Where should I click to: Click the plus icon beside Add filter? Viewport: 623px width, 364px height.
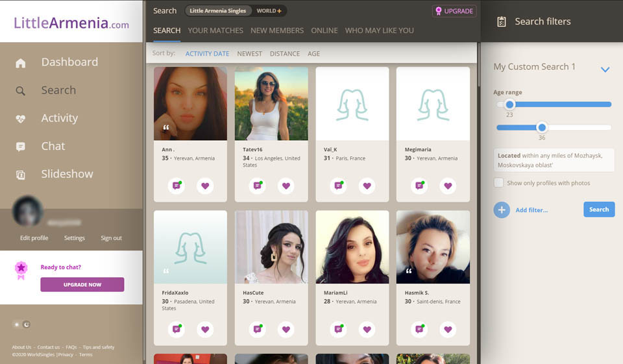point(502,210)
